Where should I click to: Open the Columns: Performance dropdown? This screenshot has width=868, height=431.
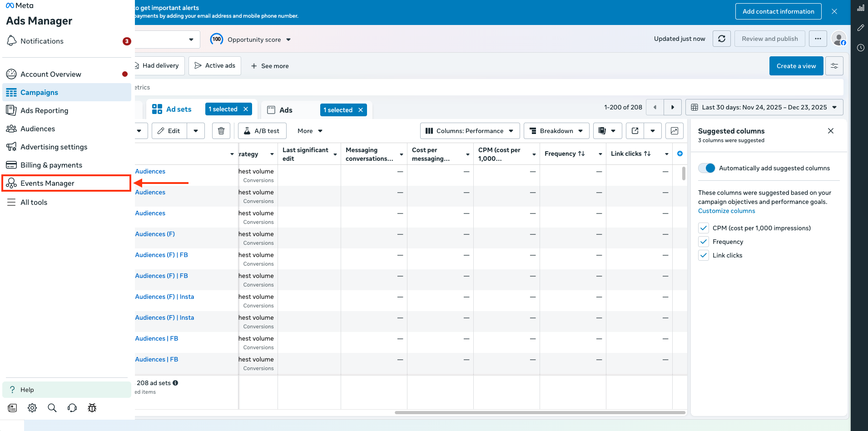click(470, 131)
